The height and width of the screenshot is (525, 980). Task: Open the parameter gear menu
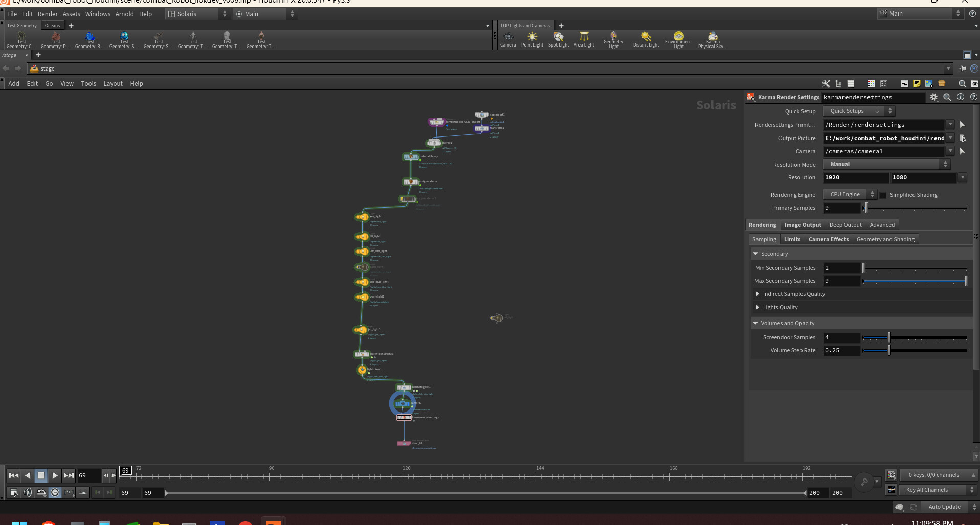pyautogui.click(x=934, y=97)
